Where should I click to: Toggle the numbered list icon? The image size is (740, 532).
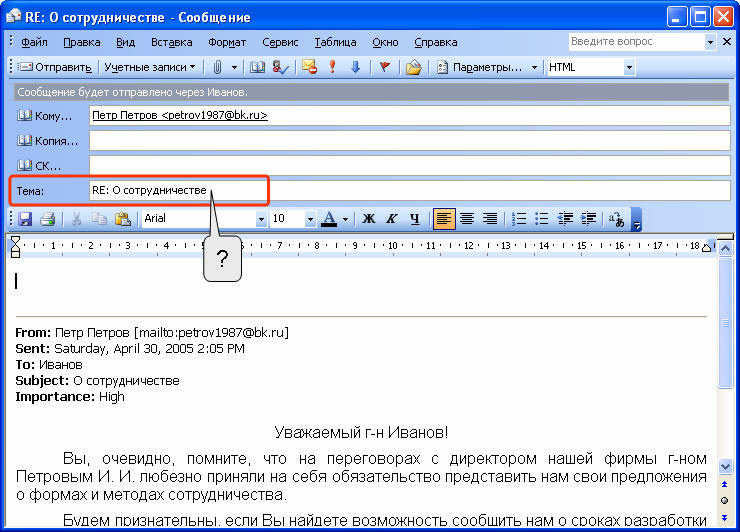point(519,219)
